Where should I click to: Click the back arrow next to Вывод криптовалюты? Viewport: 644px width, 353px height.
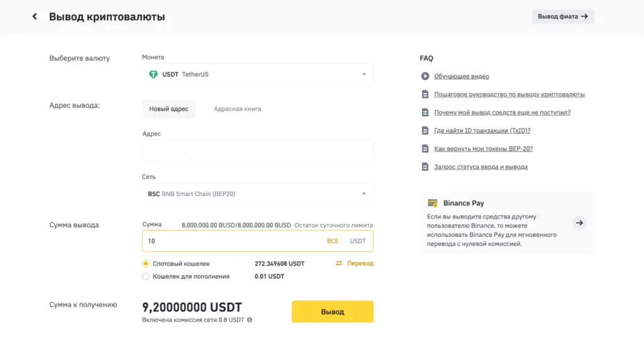tap(35, 17)
